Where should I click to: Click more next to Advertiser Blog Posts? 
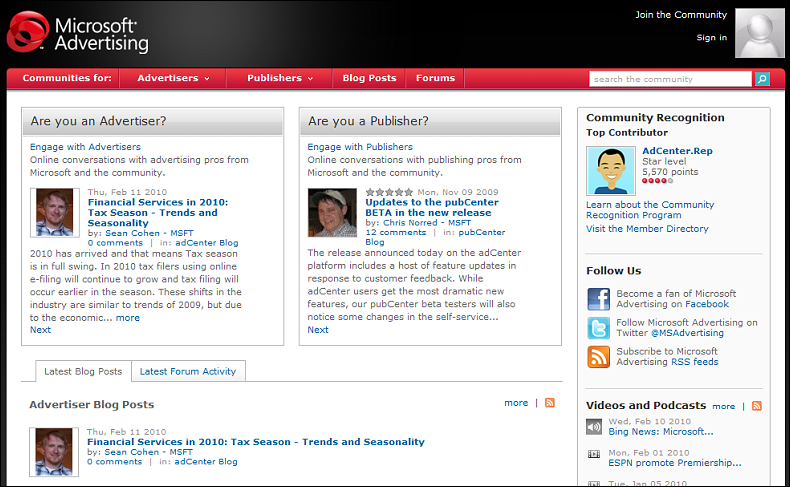click(x=516, y=403)
